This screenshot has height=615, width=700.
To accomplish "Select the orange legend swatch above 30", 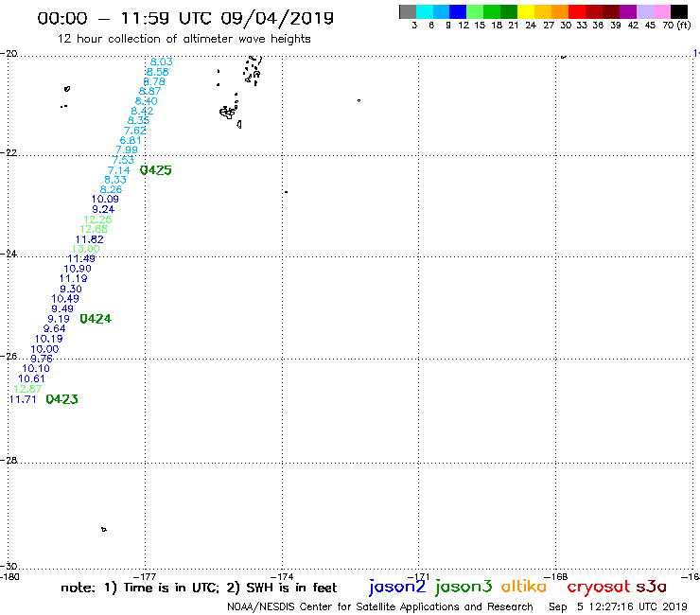I will 559,11.
